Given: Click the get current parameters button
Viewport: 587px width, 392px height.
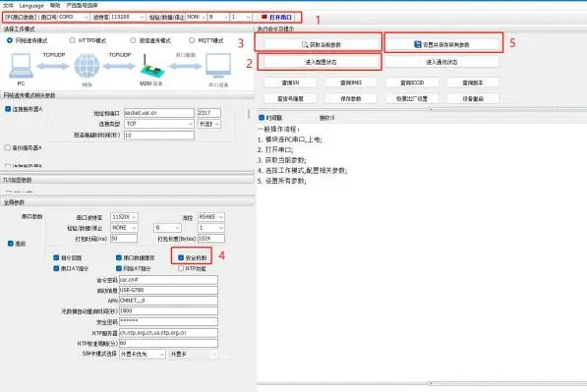Looking at the screenshot, I should tap(321, 44).
